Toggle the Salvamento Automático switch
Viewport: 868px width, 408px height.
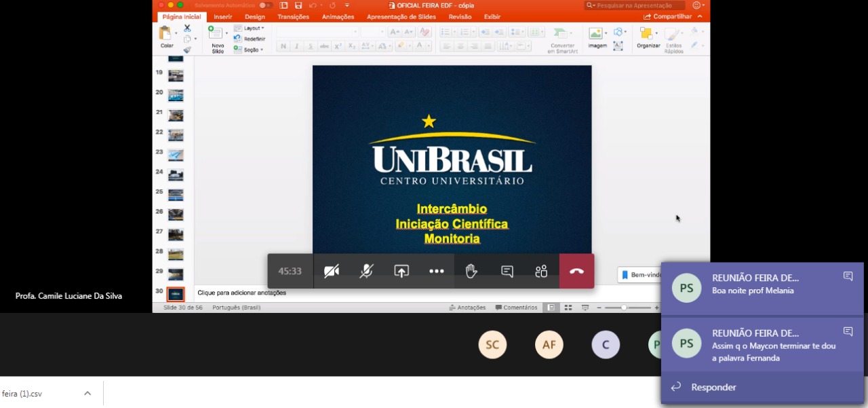pyautogui.click(x=265, y=5)
